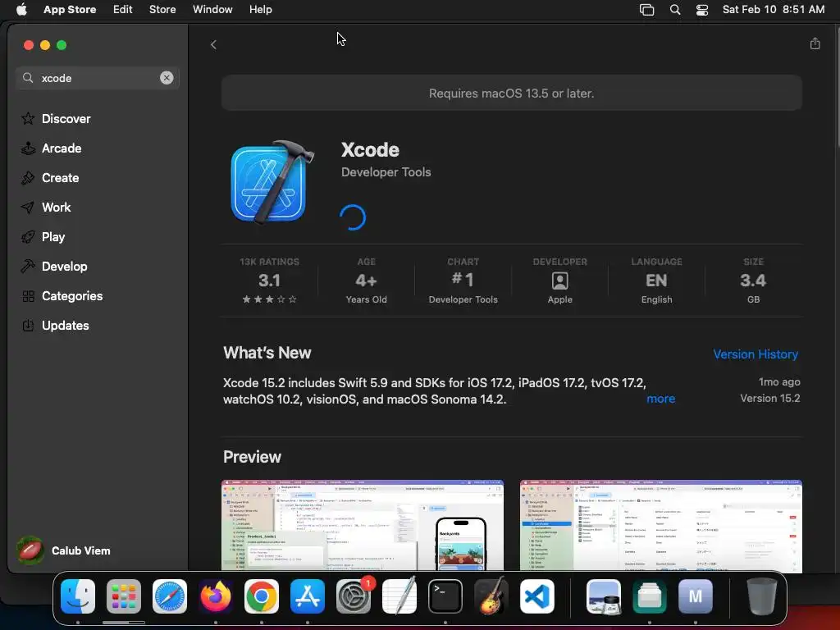Image resolution: width=840 pixels, height=630 pixels.
Task: Click the 'Version 15.2' label
Action: coord(769,398)
